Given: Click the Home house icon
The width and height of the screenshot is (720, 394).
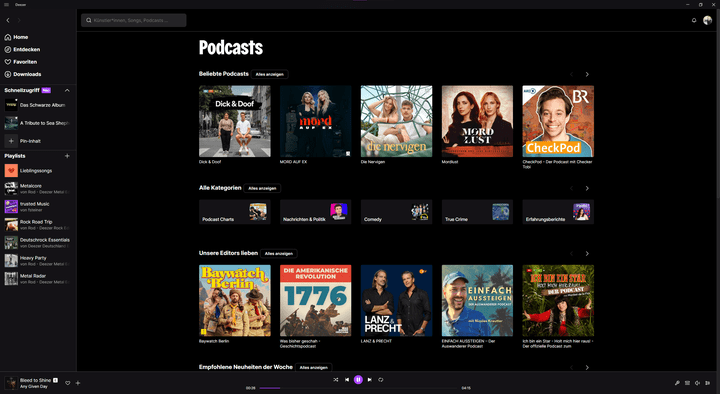Looking at the screenshot, I should [x=8, y=37].
